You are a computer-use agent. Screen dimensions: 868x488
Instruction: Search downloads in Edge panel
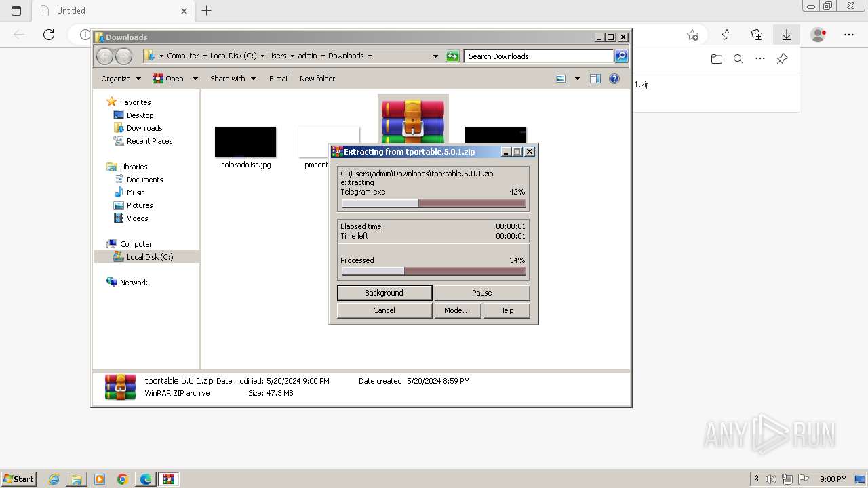[738, 59]
